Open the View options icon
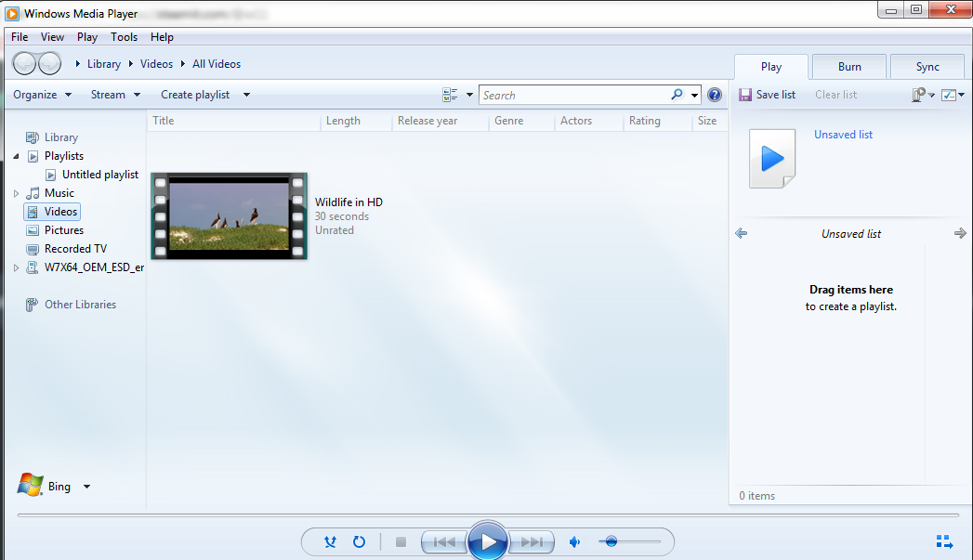This screenshot has height=560, width=973. tap(450, 95)
